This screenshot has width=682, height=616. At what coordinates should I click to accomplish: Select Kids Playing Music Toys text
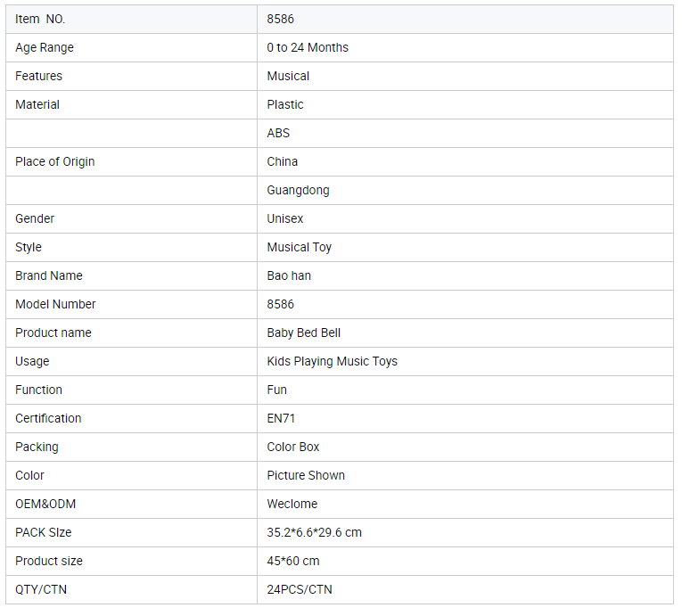[x=332, y=361]
